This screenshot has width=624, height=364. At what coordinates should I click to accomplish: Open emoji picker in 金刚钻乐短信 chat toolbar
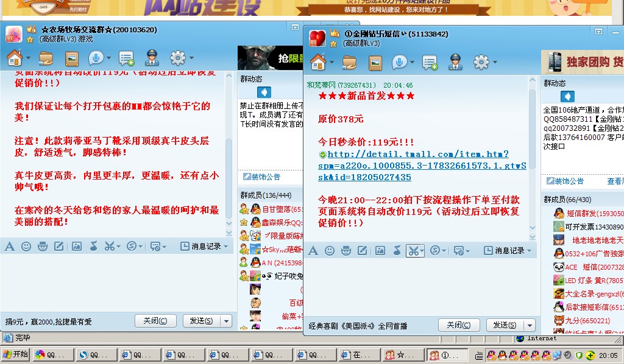(x=330, y=251)
